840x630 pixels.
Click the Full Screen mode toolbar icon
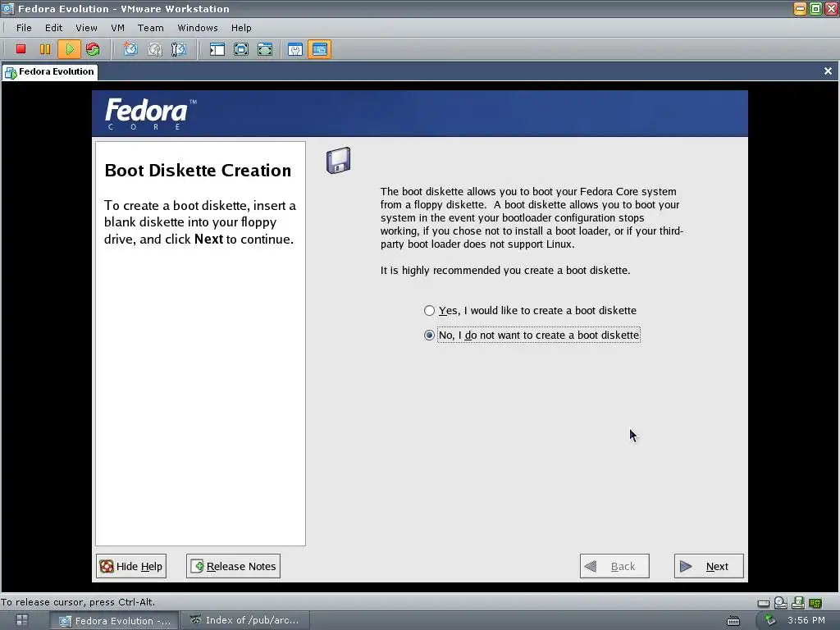(265, 49)
